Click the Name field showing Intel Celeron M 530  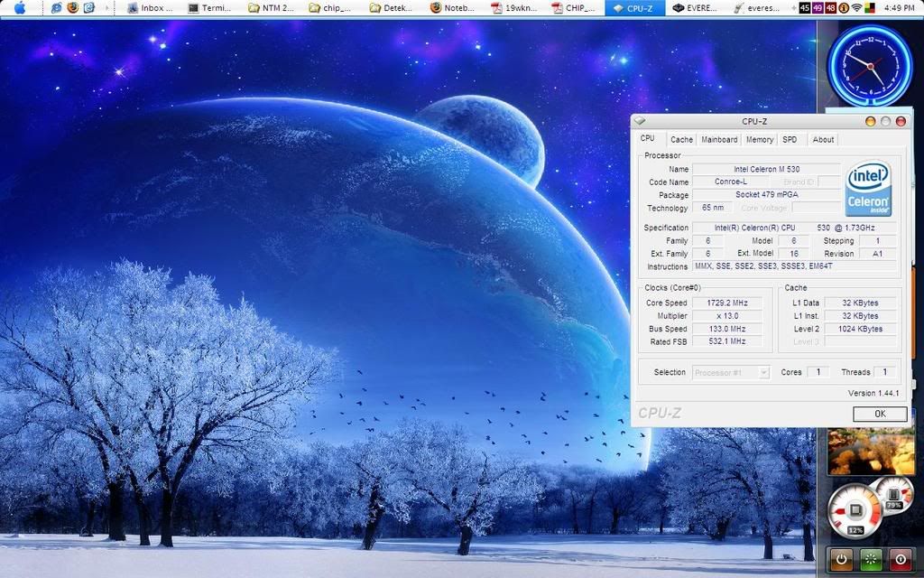(766, 169)
